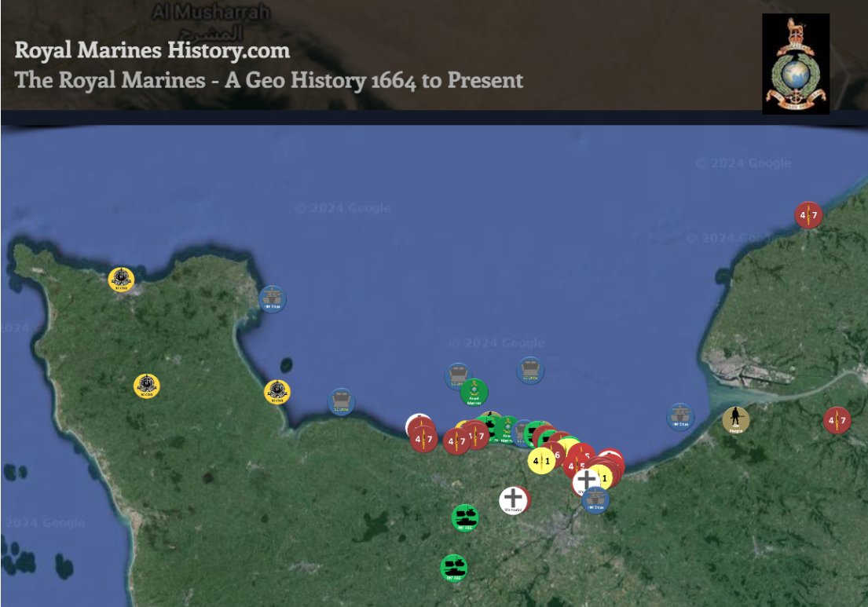Select yellow 41 commando marker
868x607 pixels.
[541, 460]
